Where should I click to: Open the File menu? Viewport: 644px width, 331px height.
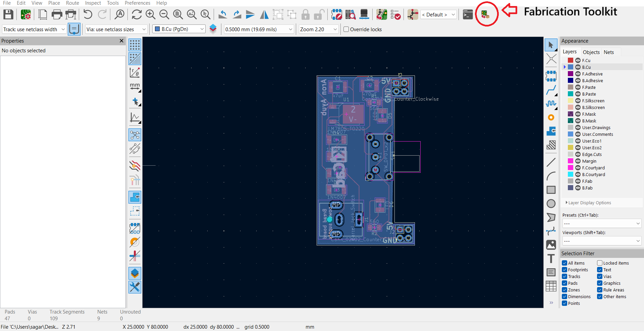pos(7,3)
